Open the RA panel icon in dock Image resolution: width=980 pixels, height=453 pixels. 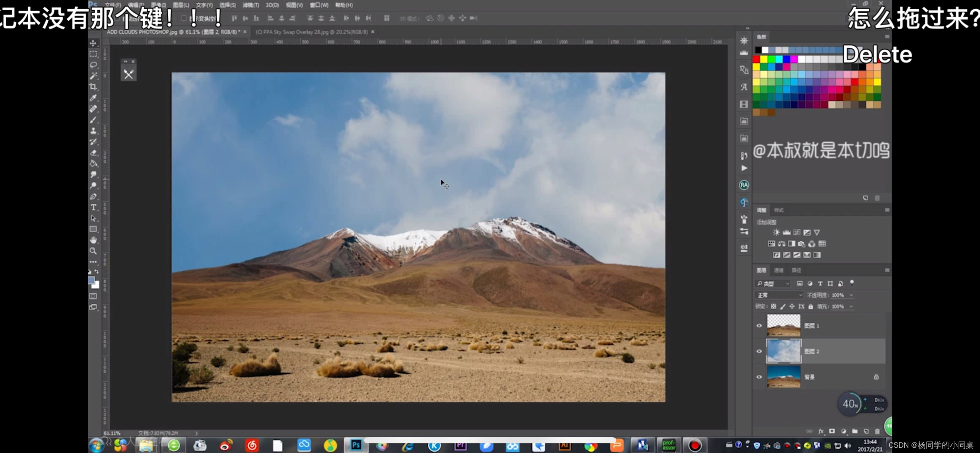744,185
